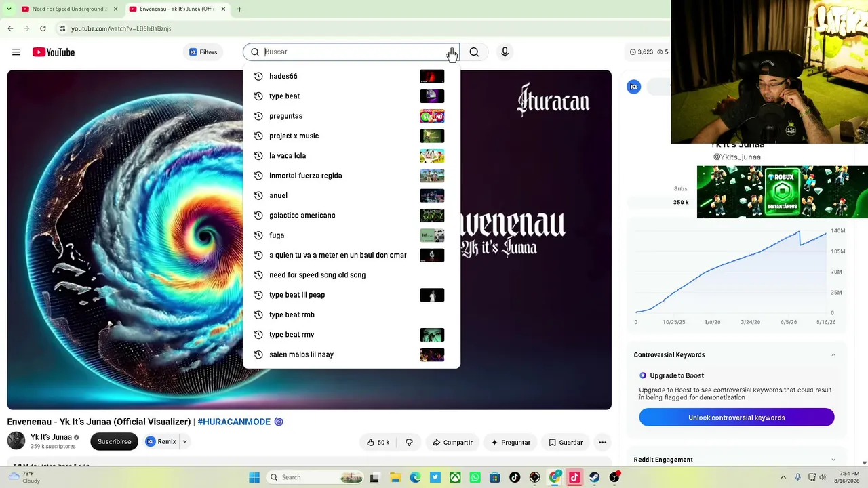Like the video with thumbs up
The height and width of the screenshot is (488, 868).
point(378,443)
